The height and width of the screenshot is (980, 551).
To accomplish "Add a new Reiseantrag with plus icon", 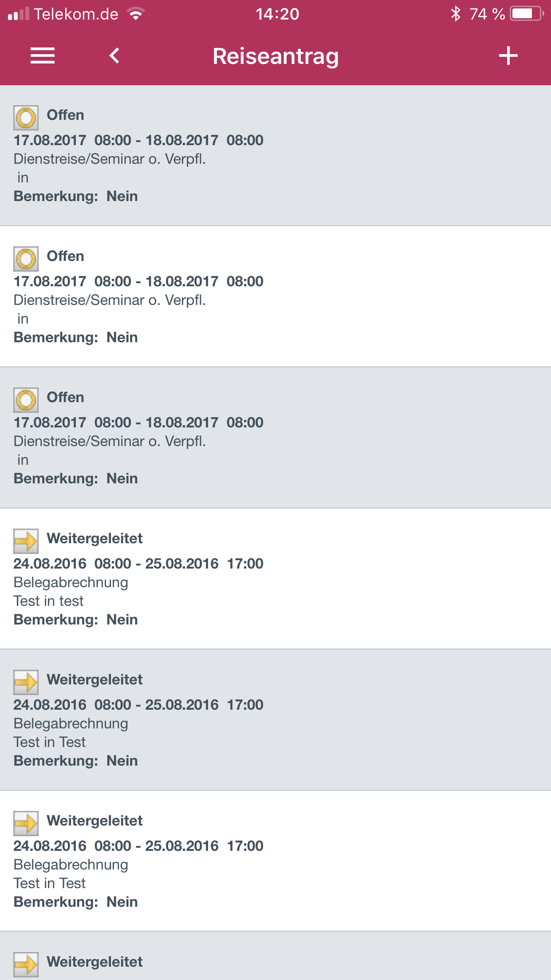I will point(508,56).
